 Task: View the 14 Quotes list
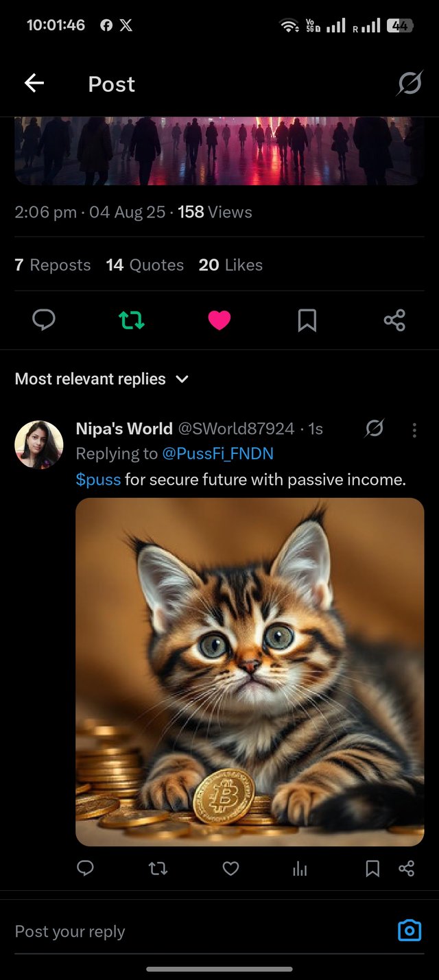point(145,265)
